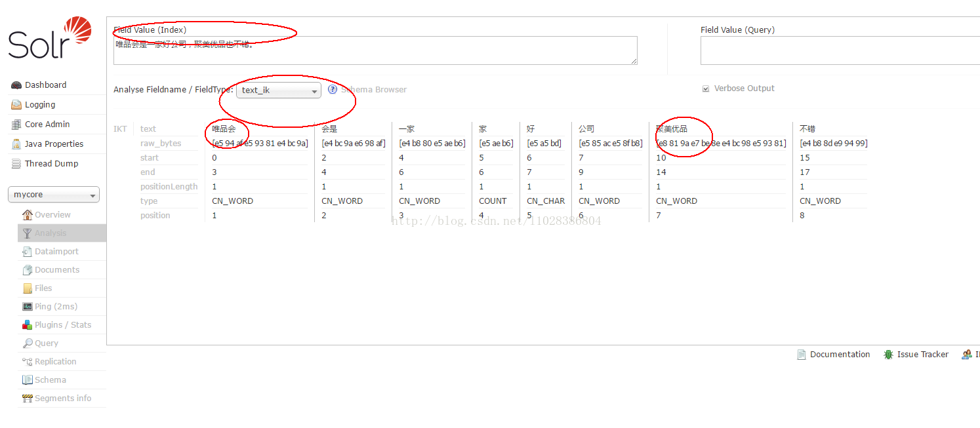
Task: Open Segments info section
Action: 63,399
